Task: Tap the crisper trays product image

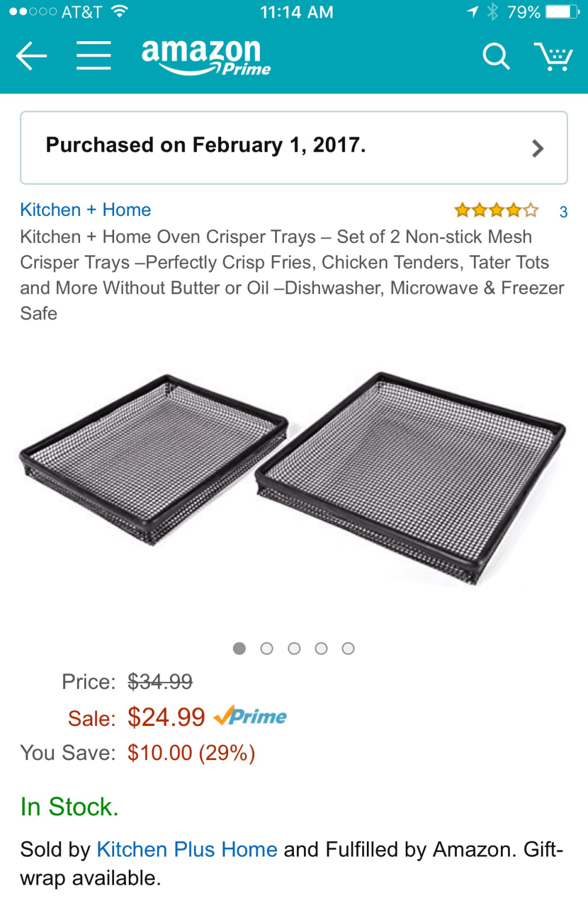Action: pos(293,478)
